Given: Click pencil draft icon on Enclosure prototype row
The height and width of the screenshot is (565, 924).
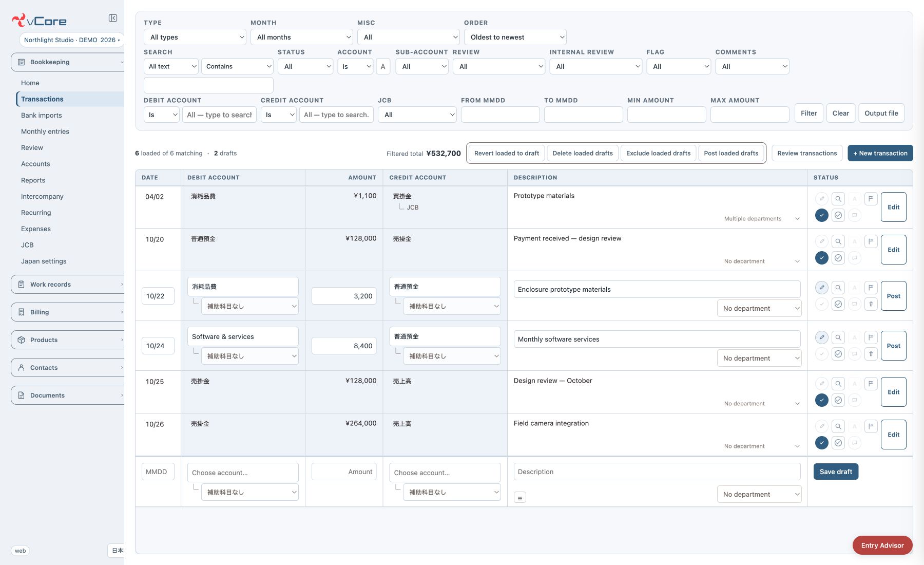Looking at the screenshot, I should click(x=821, y=288).
